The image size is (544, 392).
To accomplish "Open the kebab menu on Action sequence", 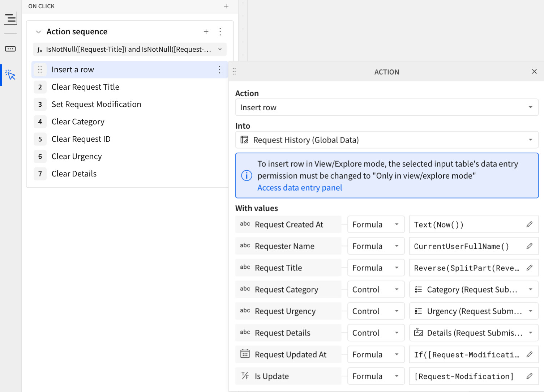I will (220, 32).
